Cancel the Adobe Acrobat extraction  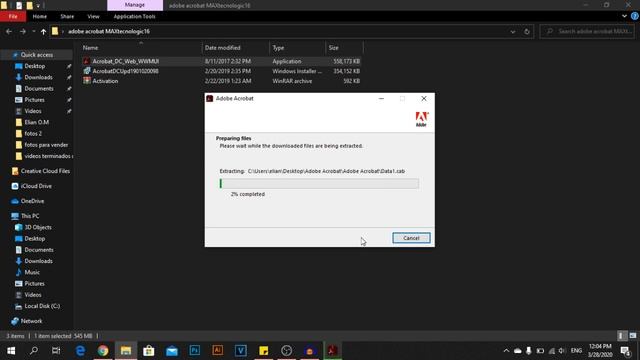[411, 238]
